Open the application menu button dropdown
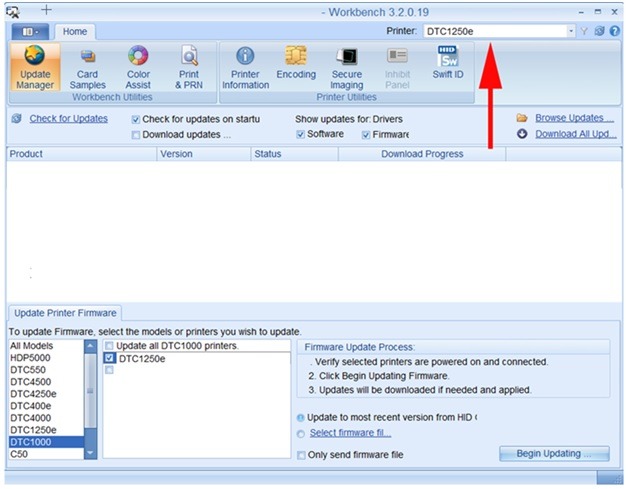 pyautogui.click(x=30, y=31)
